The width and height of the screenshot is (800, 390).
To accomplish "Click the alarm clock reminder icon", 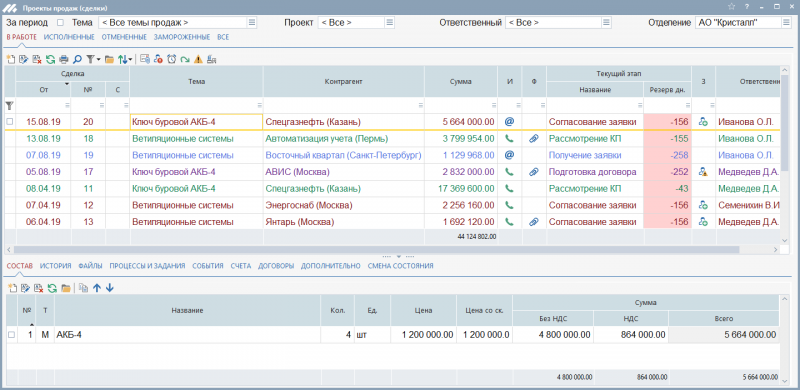I will click(x=172, y=59).
